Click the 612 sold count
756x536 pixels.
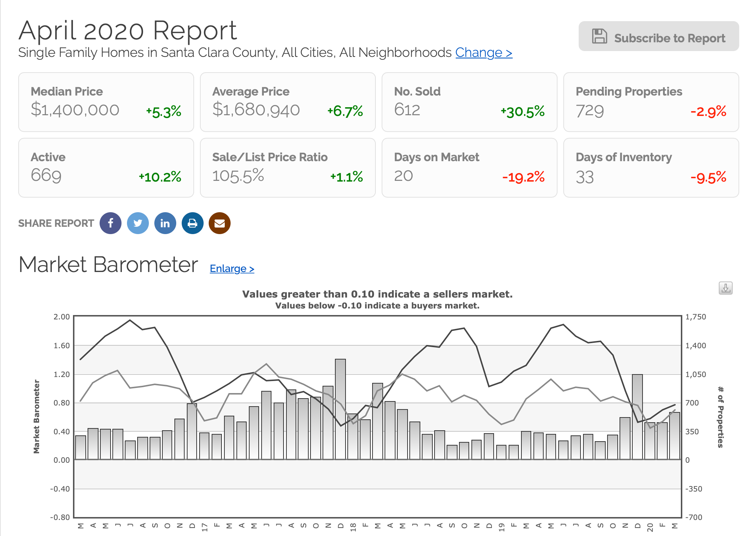pyautogui.click(x=407, y=110)
